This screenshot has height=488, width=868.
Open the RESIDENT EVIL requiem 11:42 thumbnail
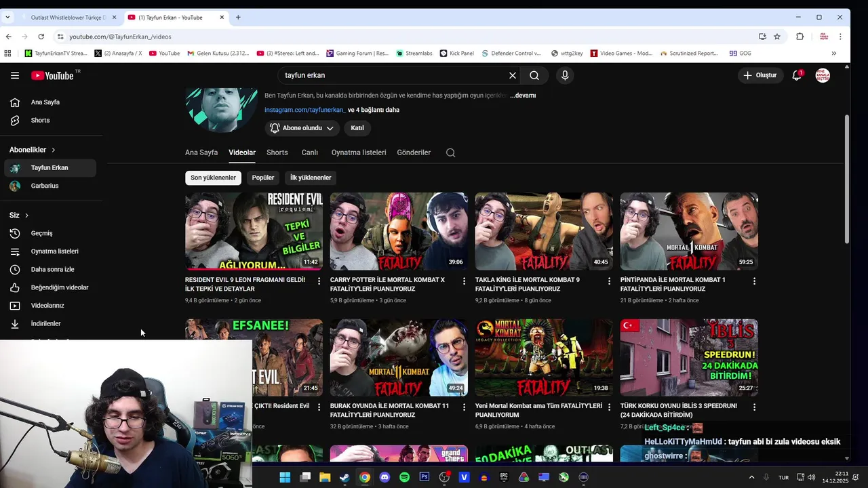[254, 231]
